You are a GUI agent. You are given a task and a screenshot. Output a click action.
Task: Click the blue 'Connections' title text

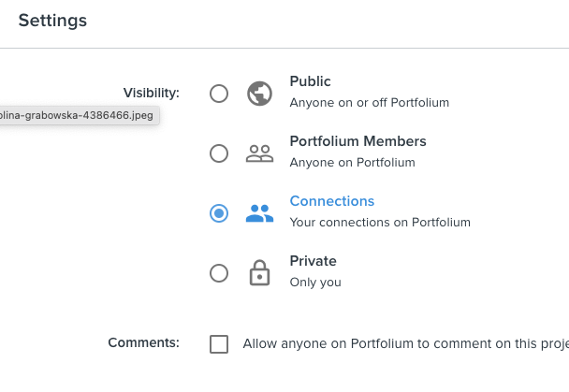332,201
